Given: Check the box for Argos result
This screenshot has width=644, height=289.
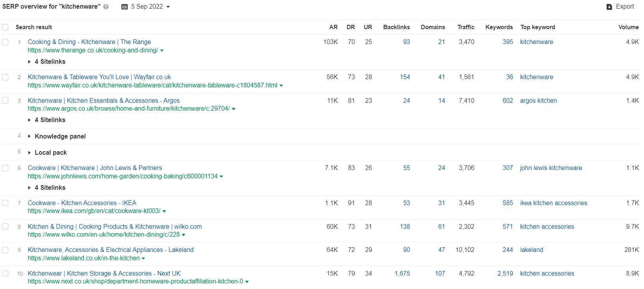Looking at the screenshot, I should 5,100.
